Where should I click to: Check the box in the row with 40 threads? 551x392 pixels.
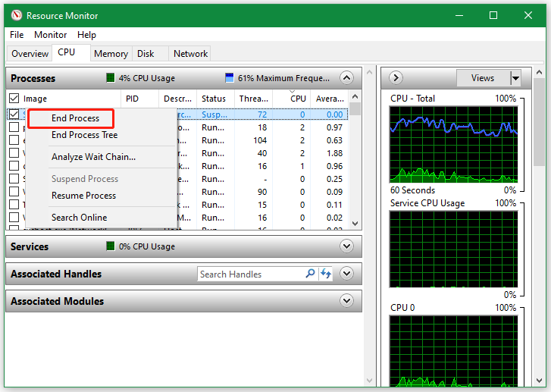(14, 153)
